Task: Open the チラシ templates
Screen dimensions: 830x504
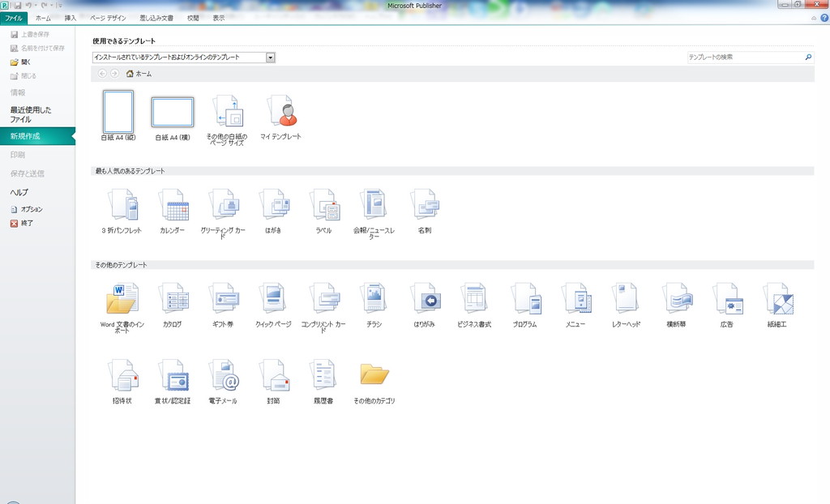Action: point(374,305)
